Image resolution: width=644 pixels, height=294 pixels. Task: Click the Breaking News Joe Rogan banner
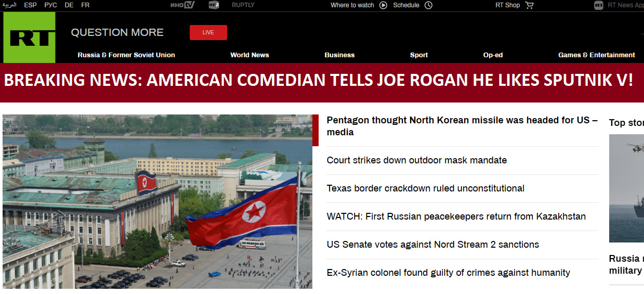pyautogui.click(x=322, y=82)
